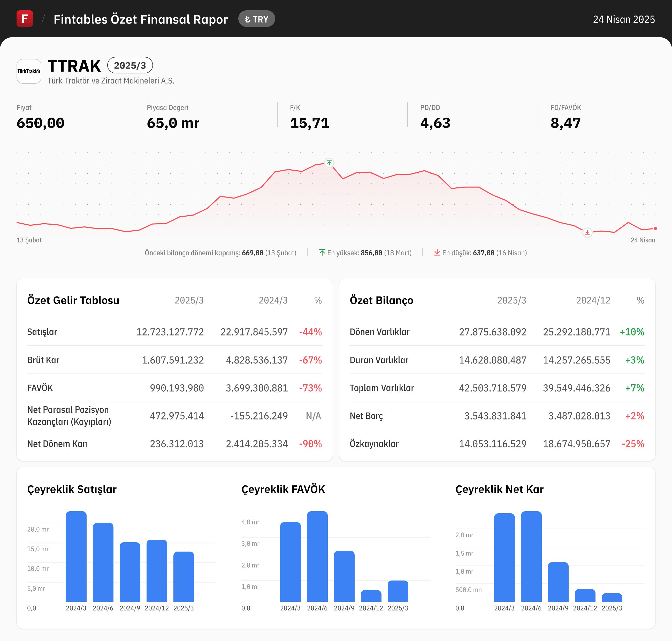Click the Net Dönem Karı row label
The height and width of the screenshot is (641, 672).
57,444
